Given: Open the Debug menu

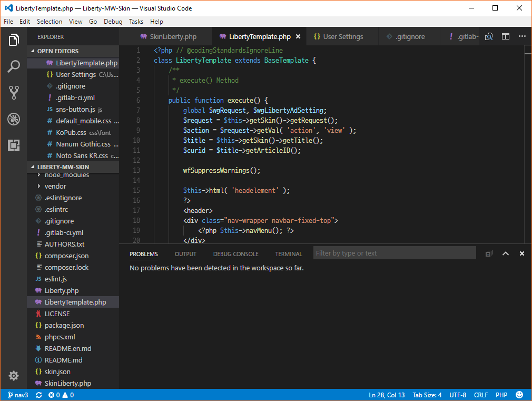Looking at the screenshot, I should [x=113, y=22].
